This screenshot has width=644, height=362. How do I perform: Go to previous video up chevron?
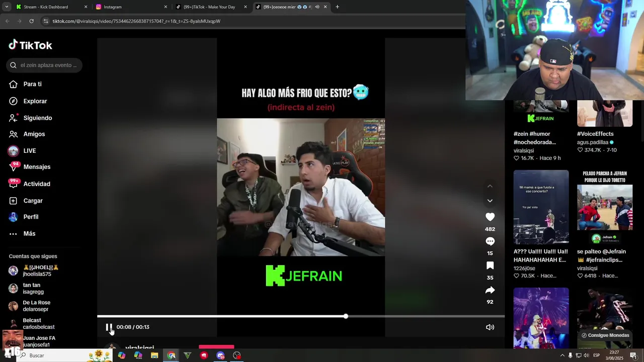point(490,186)
